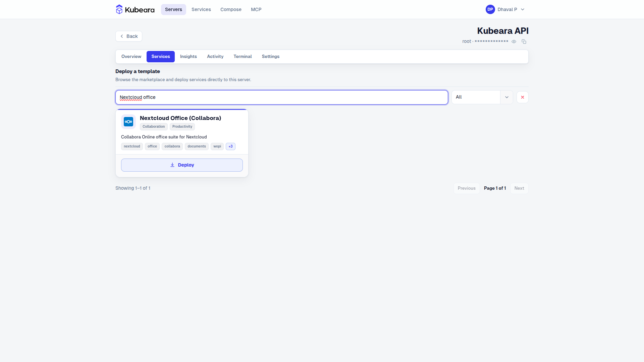Open the Compose navigation item
Viewport: 644px width, 362px height.
231,9
